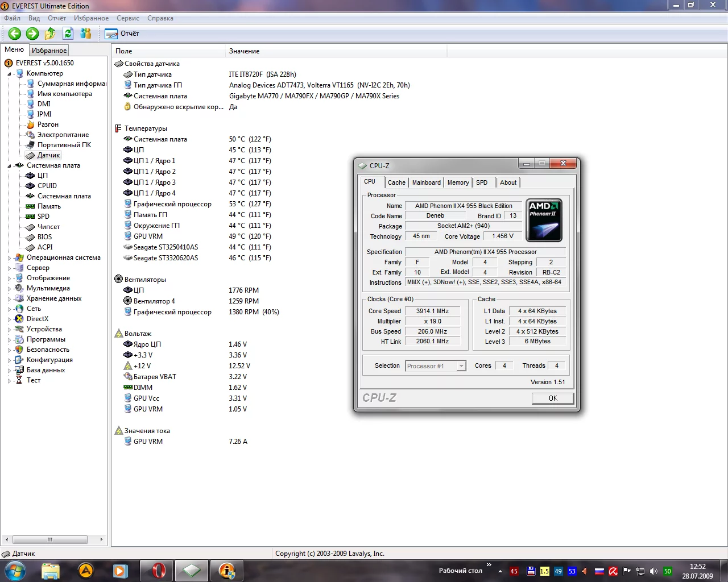
Task: Click the Up level toolbar icon
Action: coord(50,34)
